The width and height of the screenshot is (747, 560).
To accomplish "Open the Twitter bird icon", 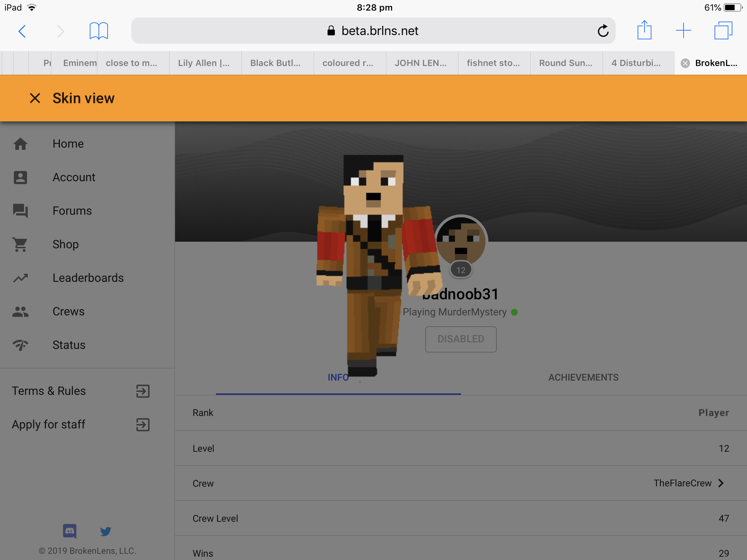I will (106, 531).
